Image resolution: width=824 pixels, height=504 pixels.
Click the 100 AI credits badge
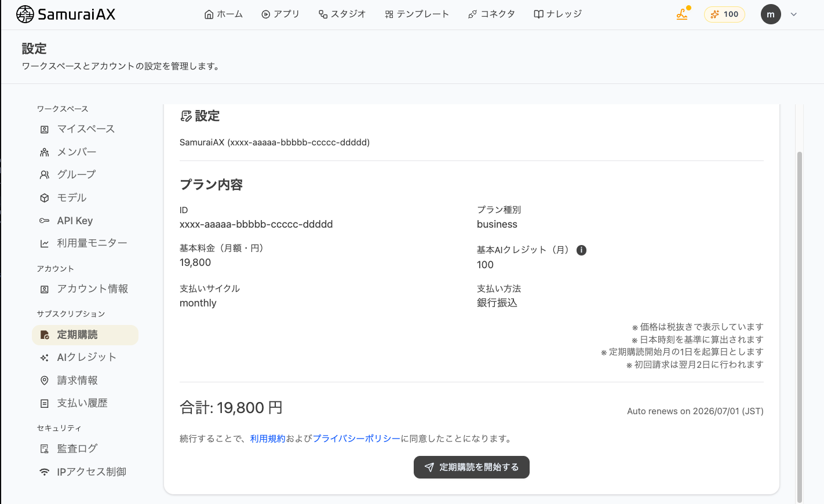coord(724,14)
